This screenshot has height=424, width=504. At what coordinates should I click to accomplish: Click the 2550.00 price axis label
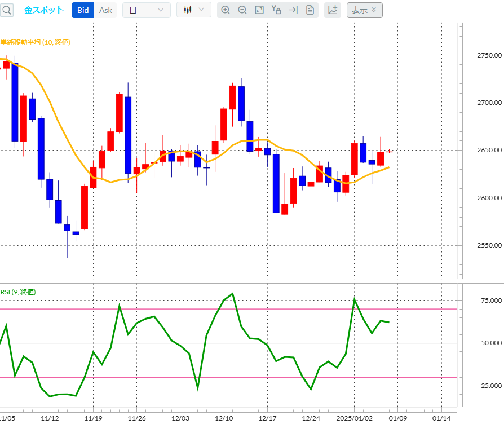tap(489, 245)
